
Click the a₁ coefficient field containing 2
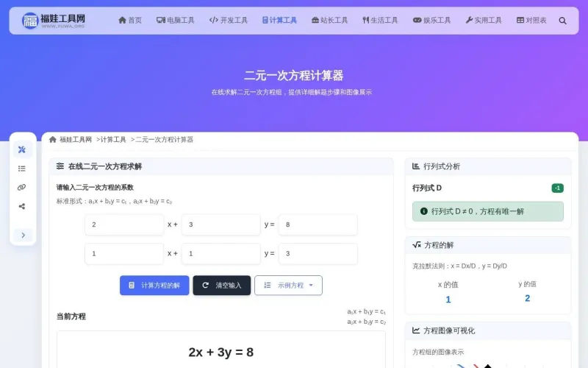coord(124,224)
